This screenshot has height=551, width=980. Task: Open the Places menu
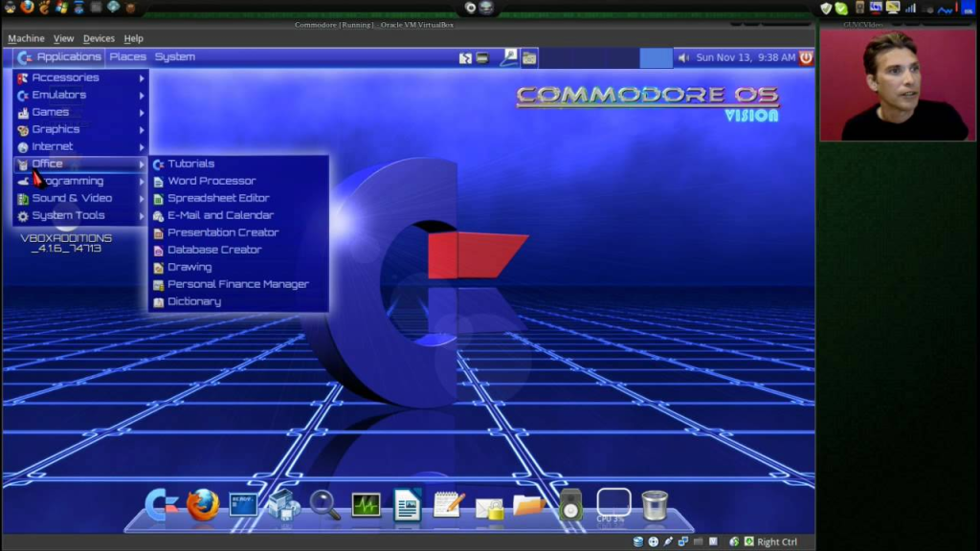point(127,56)
